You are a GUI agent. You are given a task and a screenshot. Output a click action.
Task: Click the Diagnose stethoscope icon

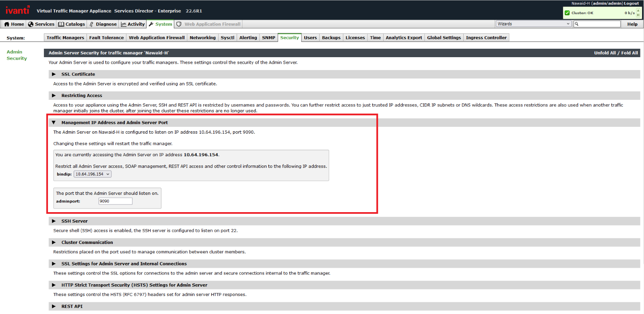click(91, 24)
